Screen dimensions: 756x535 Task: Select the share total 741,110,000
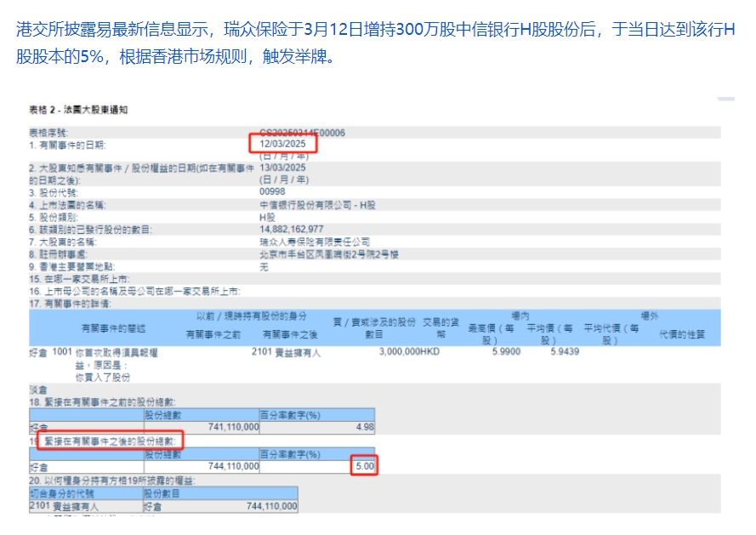233,427
